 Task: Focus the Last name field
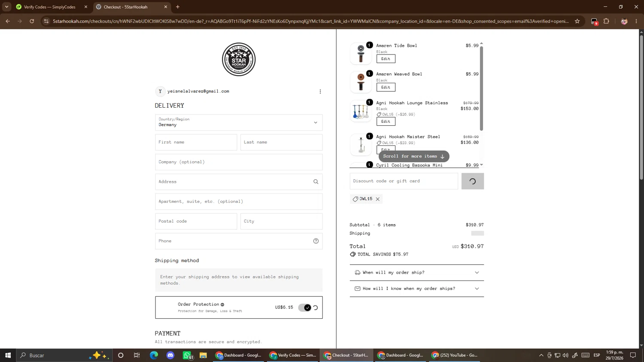click(281, 142)
